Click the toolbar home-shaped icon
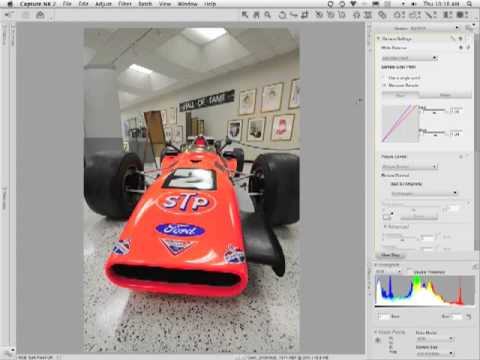 tap(40, 15)
